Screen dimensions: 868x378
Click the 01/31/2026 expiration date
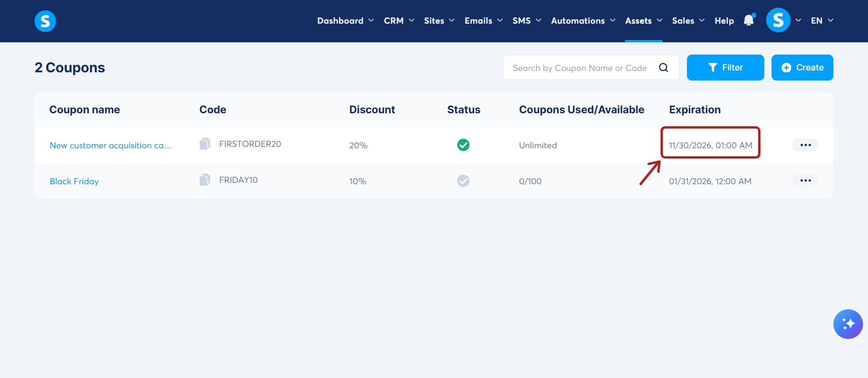710,181
